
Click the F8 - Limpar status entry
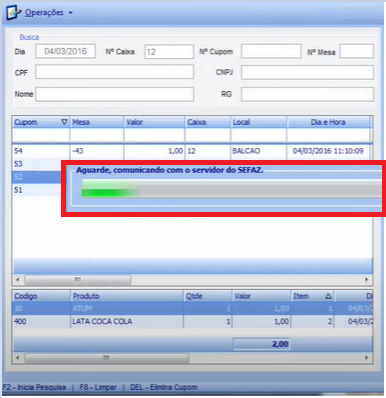(x=98, y=387)
